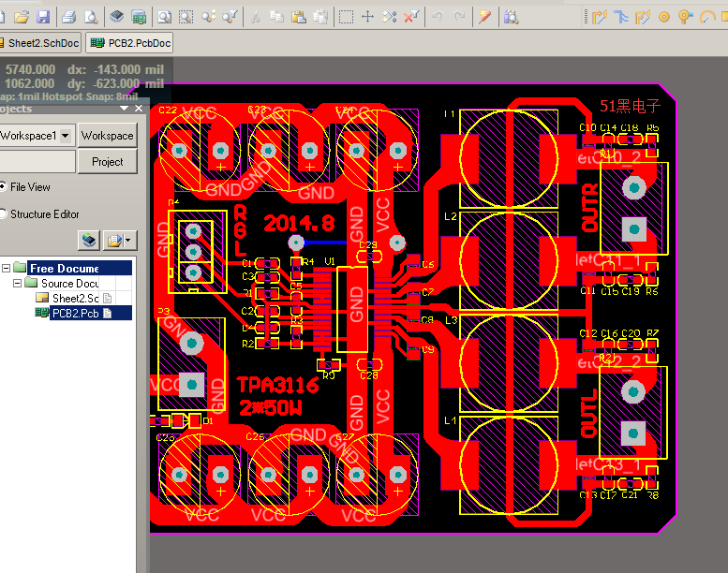Click the Workspace button
The width and height of the screenshot is (728, 573).
[107, 136]
